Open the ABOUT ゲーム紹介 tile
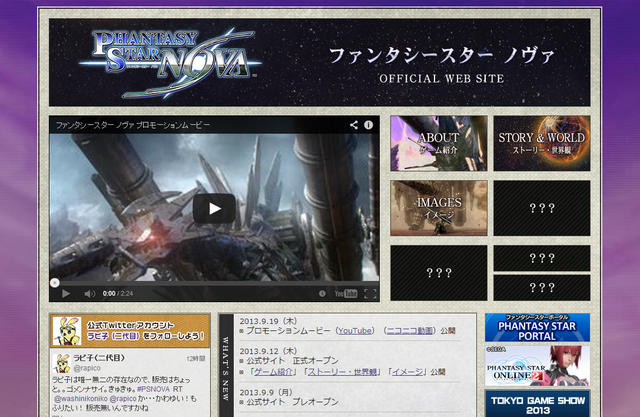This screenshot has width=640, height=417. click(439, 143)
